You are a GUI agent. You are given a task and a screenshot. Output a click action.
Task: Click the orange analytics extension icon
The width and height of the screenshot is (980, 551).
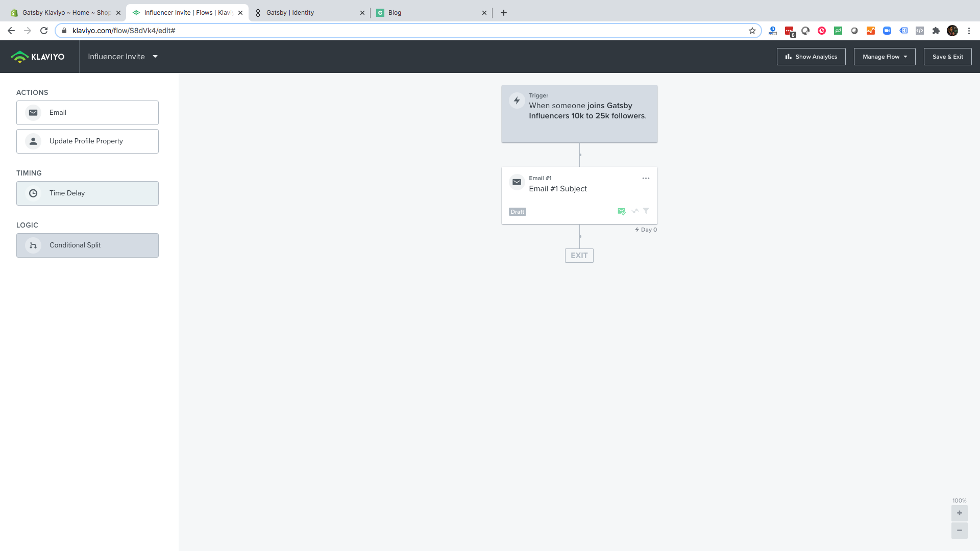[x=871, y=31]
